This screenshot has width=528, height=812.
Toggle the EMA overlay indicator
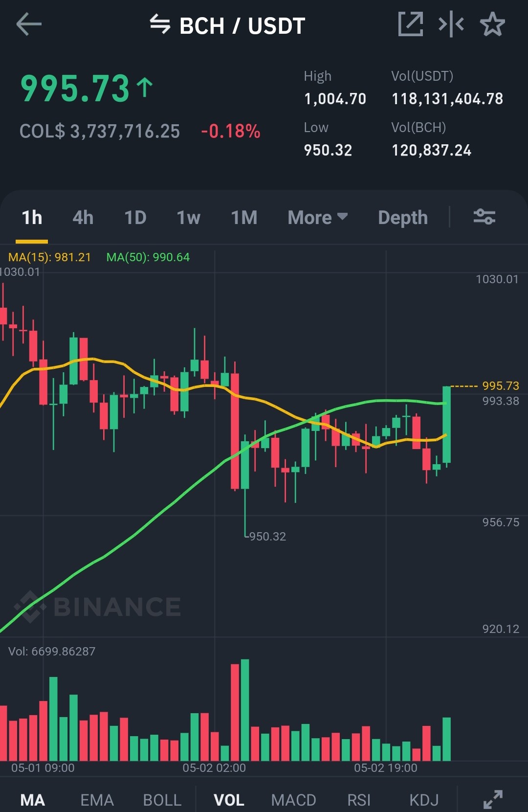point(97,800)
